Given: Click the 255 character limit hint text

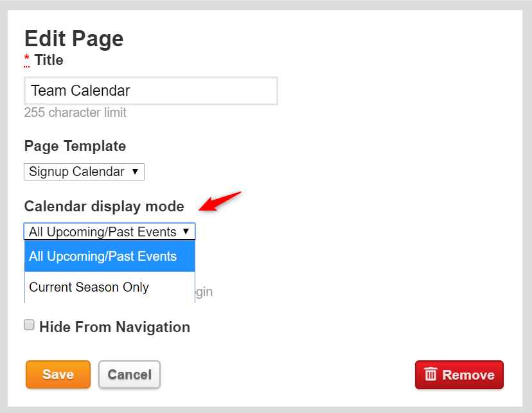Looking at the screenshot, I should 75,112.
